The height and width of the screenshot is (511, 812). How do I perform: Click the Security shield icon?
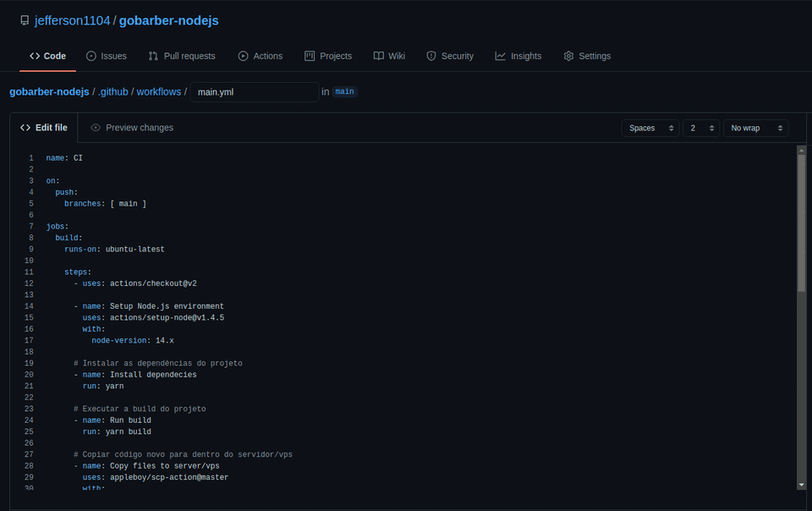[431, 56]
